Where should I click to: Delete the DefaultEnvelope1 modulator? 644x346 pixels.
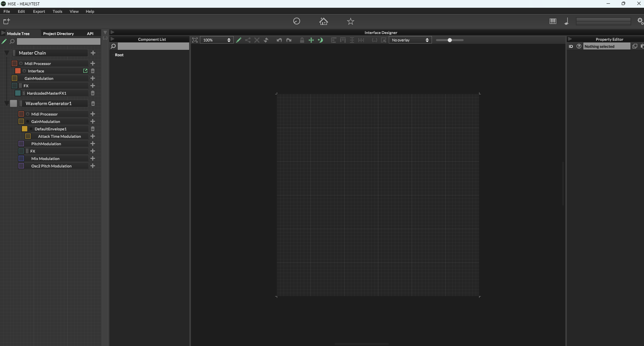(93, 129)
